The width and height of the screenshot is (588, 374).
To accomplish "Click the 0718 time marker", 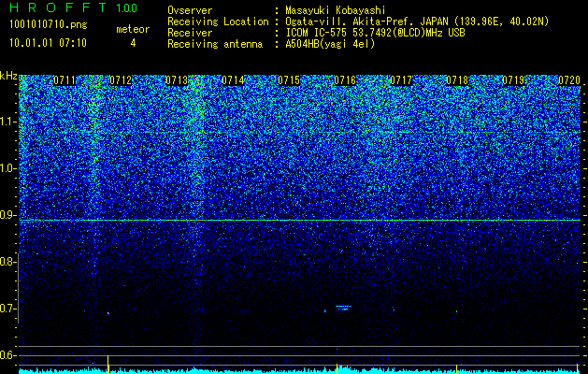I will [x=457, y=80].
